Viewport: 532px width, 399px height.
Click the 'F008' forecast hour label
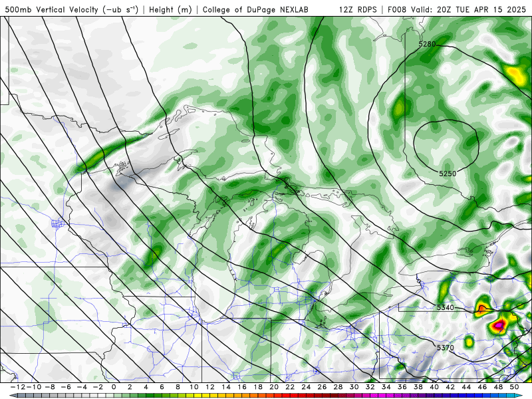click(x=397, y=9)
